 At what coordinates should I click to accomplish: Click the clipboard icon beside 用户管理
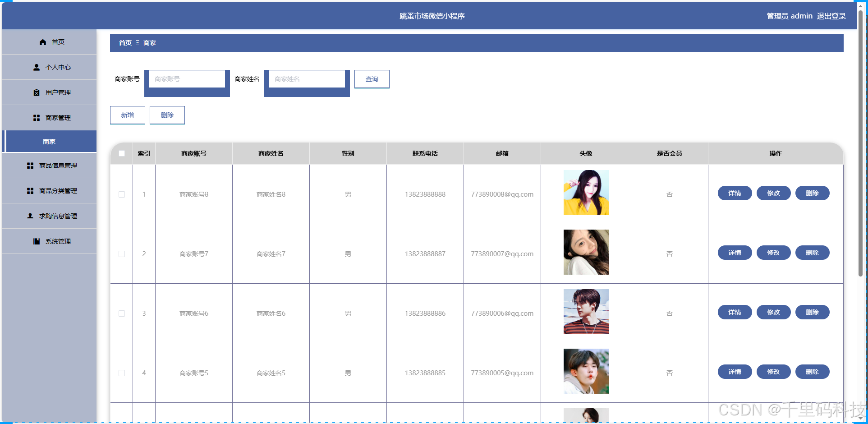[37, 92]
